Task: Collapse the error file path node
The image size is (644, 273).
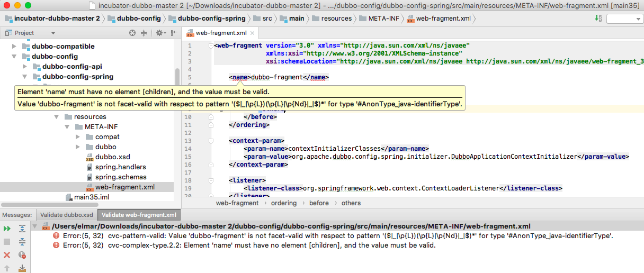Action: [x=35, y=226]
